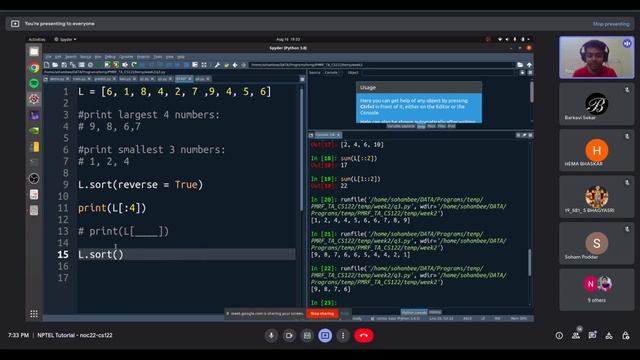
Task: Open Files from Ubuntu dock
Action: (x=34, y=51)
